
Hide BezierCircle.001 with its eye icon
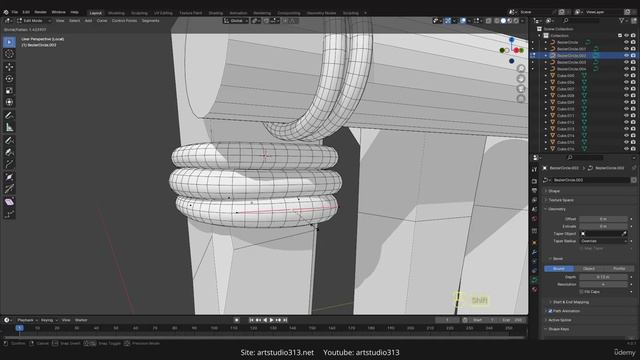click(x=626, y=49)
